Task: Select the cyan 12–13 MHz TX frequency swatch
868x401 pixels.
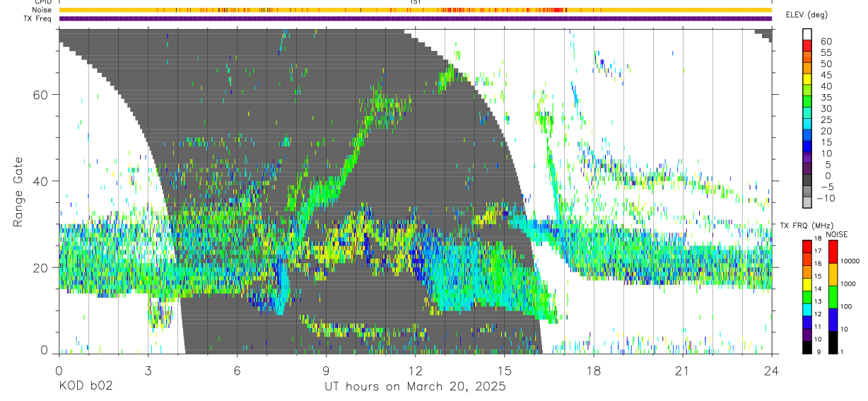Action: [807, 309]
